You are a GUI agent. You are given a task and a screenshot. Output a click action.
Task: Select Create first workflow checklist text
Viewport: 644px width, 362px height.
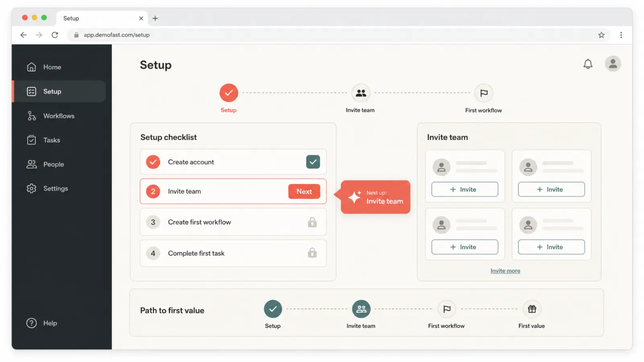(199, 222)
